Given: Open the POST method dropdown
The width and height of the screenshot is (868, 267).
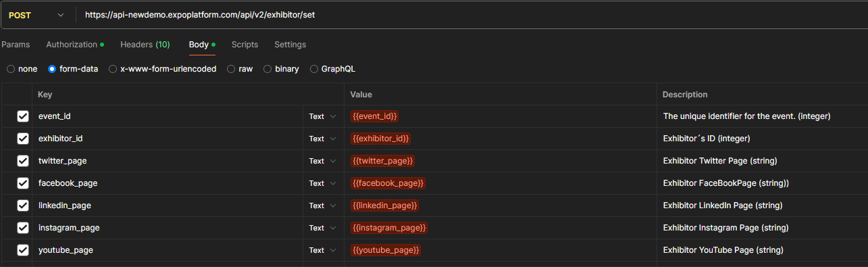Looking at the screenshot, I should click(x=37, y=15).
